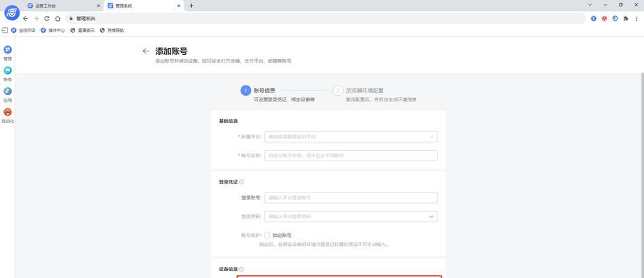The height and width of the screenshot is (278, 644).
Task: Open the 跨境导航 bookmark
Action: [112, 30]
